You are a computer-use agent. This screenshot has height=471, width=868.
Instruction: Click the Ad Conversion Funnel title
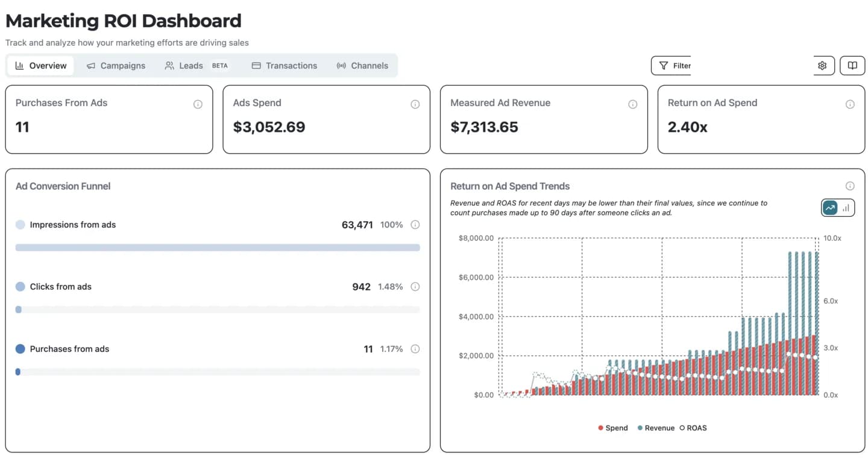[x=63, y=186]
